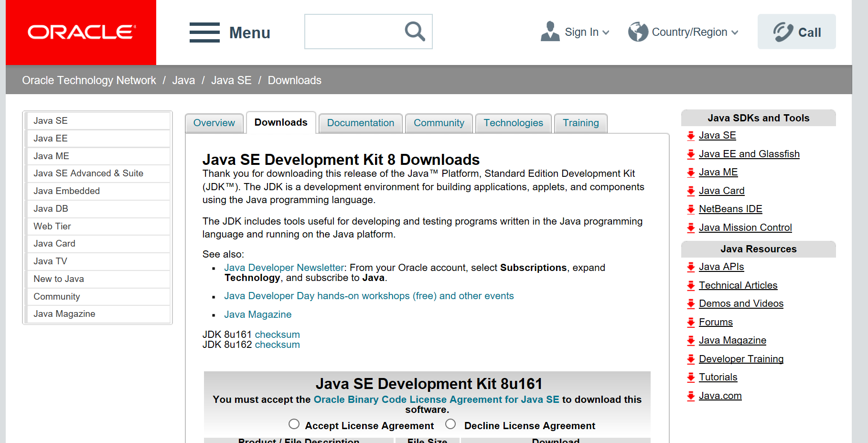
Task: Click download icon beside Java EE and Glassfish
Action: (691, 154)
